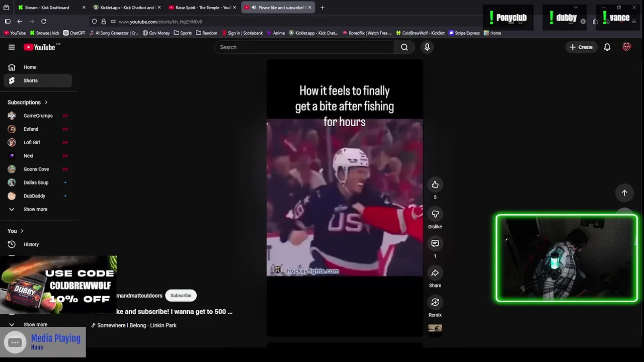Open the Boredflix bookmark

point(367,33)
